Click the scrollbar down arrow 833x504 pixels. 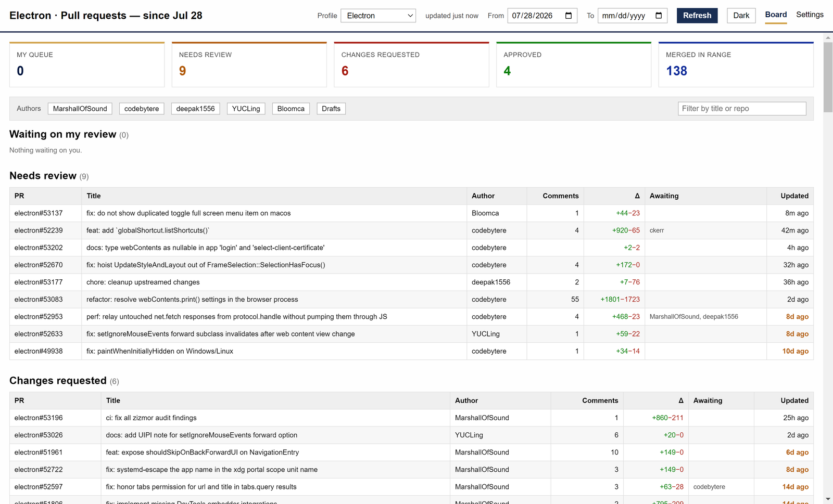click(x=828, y=499)
